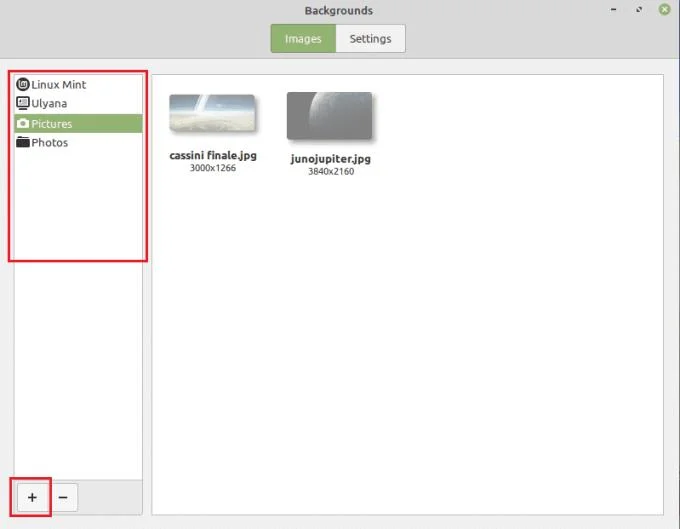Screen dimensions: 680x529
Task: Add a new folder with plus button
Action: [32, 497]
